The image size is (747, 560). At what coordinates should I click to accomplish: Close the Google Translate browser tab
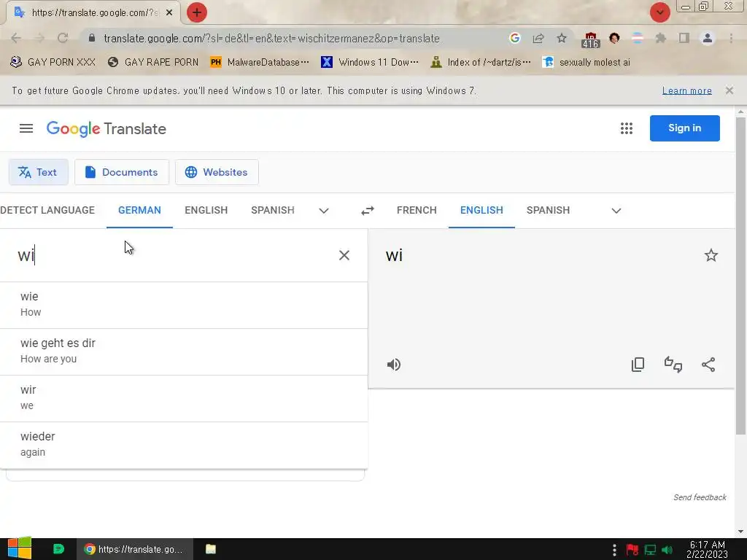(x=169, y=12)
